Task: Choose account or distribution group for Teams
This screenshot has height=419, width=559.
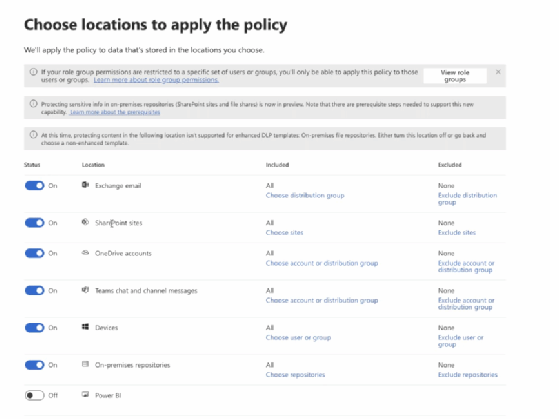Action: (322, 301)
